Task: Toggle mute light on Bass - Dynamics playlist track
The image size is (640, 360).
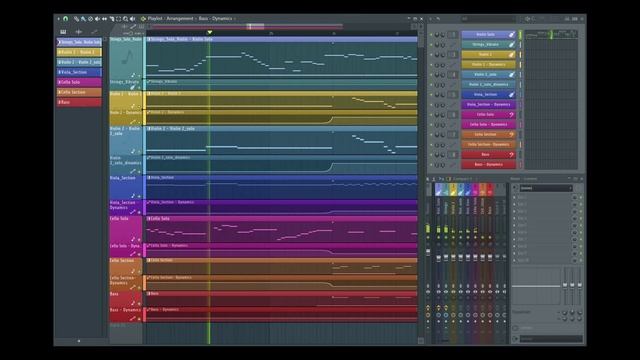Action: pos(139,319)
